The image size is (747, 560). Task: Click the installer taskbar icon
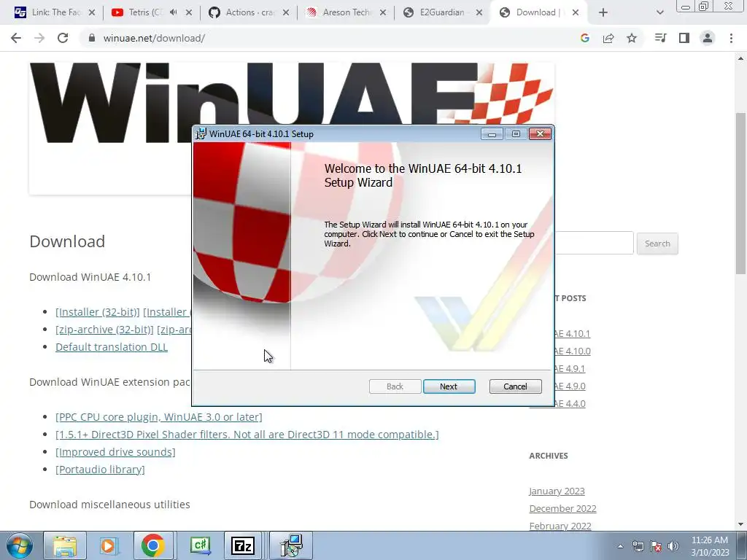click(291, 545)
